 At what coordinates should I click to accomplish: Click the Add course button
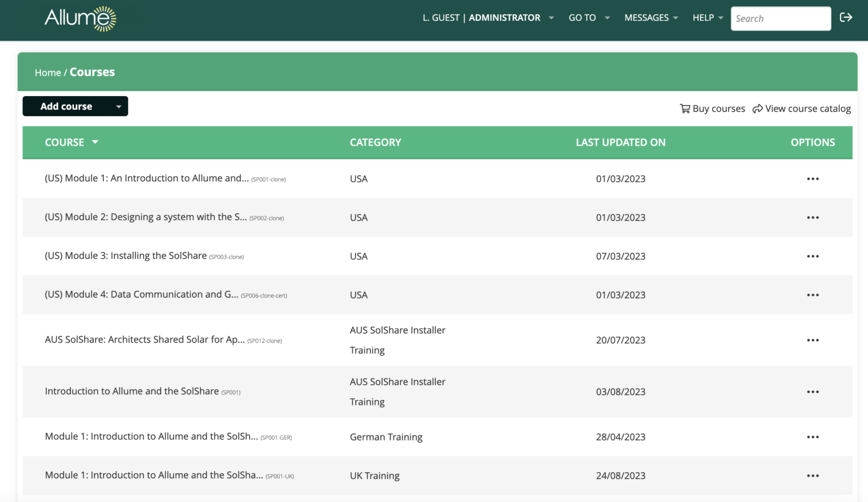click(75, 106)
